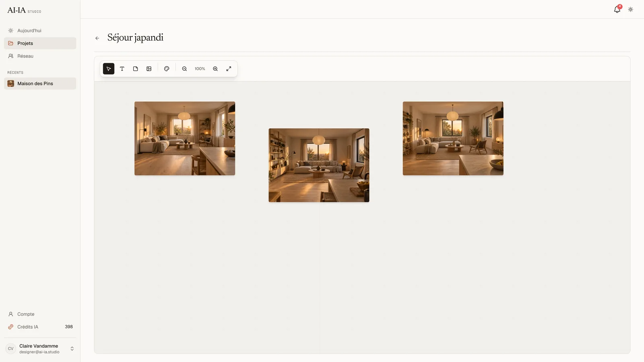Click the 398 credits count

[x=69, y=327]
